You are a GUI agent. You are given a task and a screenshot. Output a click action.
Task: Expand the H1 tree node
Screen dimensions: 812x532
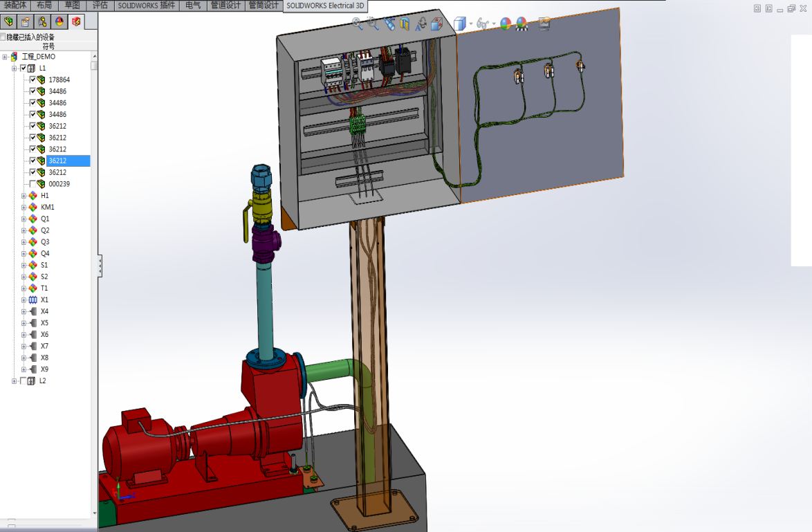tap(24, 196)
